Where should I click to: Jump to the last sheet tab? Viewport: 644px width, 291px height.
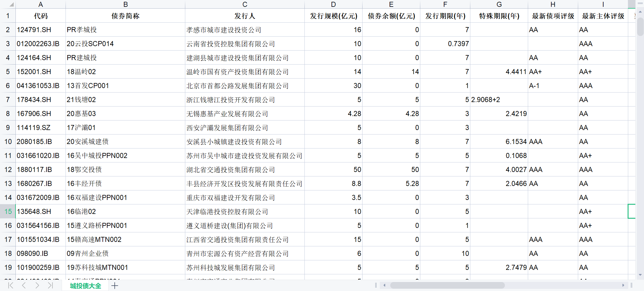(x=50, y=286)
